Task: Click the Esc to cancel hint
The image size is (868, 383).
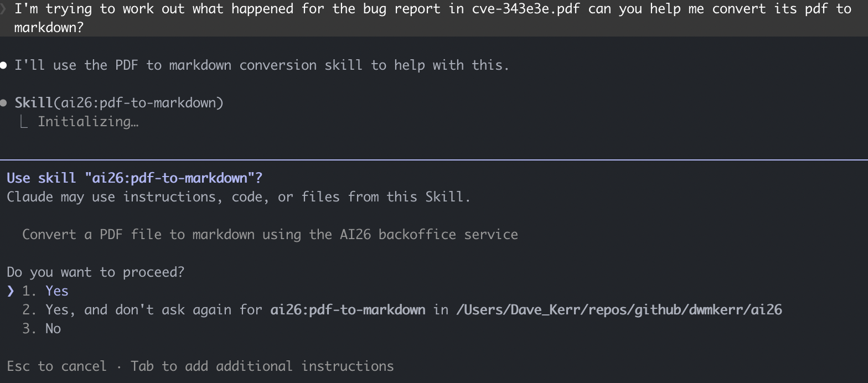Action: coord(56,366)
